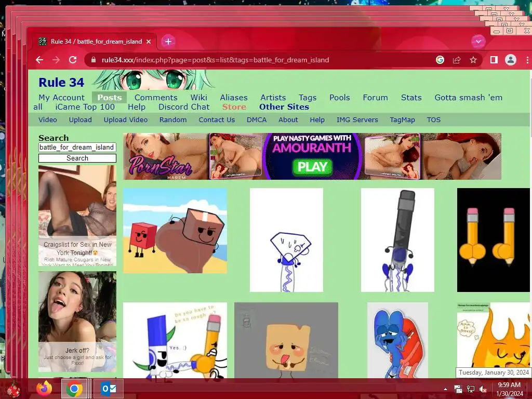Open the Store link
This screenshot has height=399, width=532.
click(x=234, y=107)
